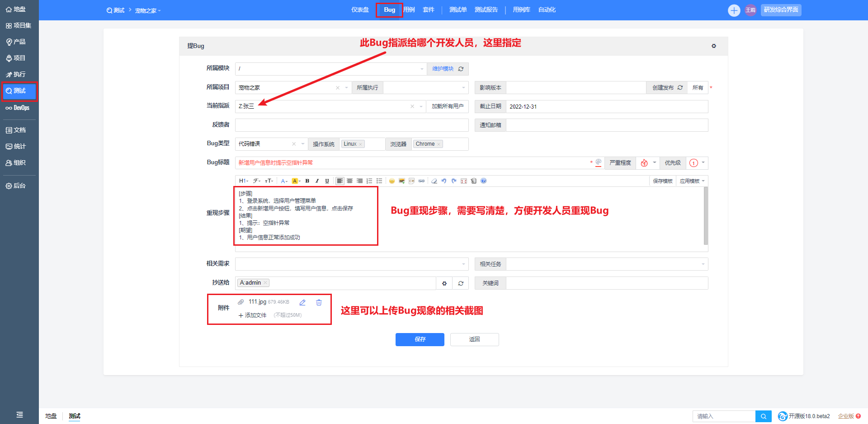Viewport: 868px width, 424px height.
Task: Open 用例库 tab
Action: pos(521,10)
